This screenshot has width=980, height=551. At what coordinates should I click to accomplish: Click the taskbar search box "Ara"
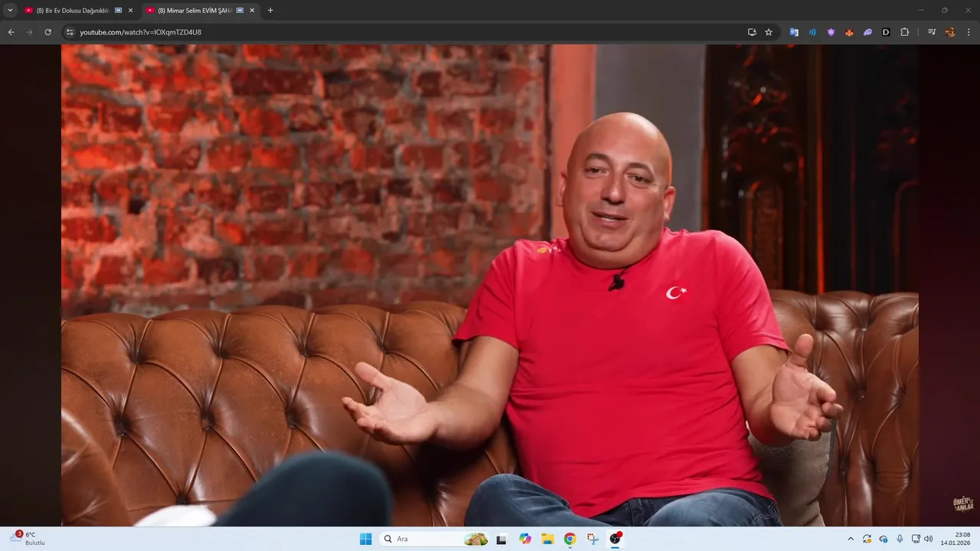point(436,539)
